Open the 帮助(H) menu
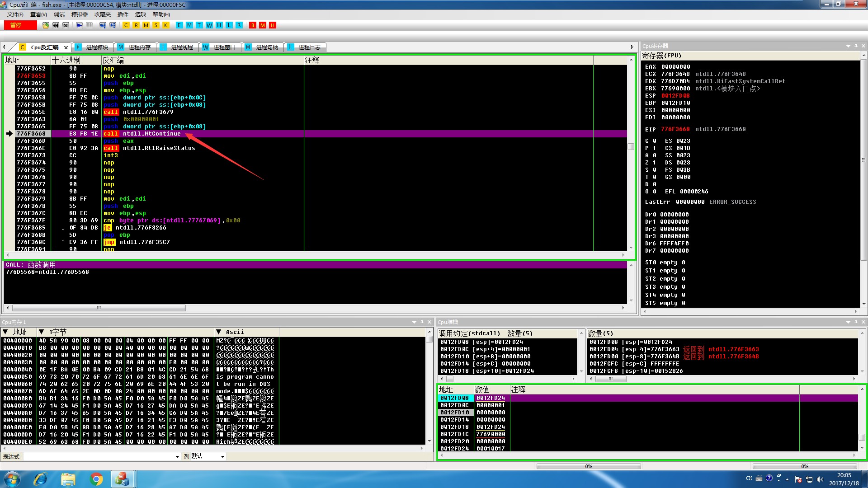 (161, 14)
